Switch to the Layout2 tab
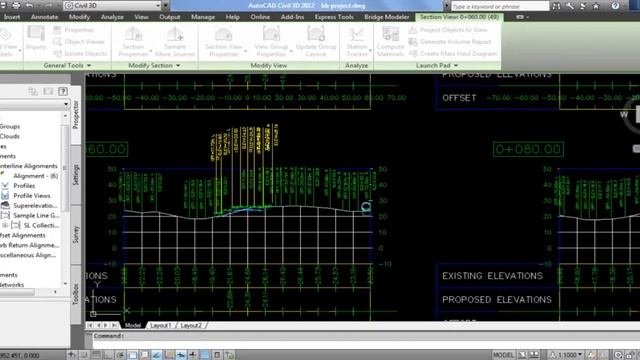This screenshot has width=640, height=360. point(191,325)
